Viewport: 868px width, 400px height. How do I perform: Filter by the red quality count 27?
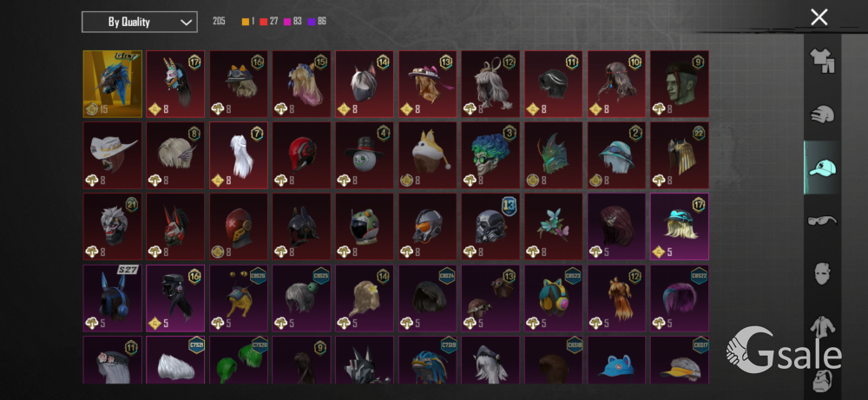pyautogui.click(x=269, y=22)
